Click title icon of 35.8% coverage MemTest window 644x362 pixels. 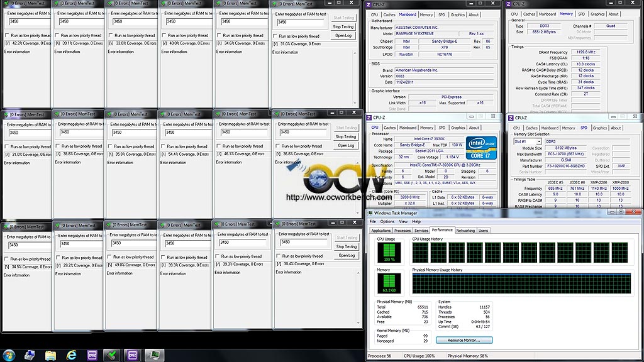tap(109, 114)
